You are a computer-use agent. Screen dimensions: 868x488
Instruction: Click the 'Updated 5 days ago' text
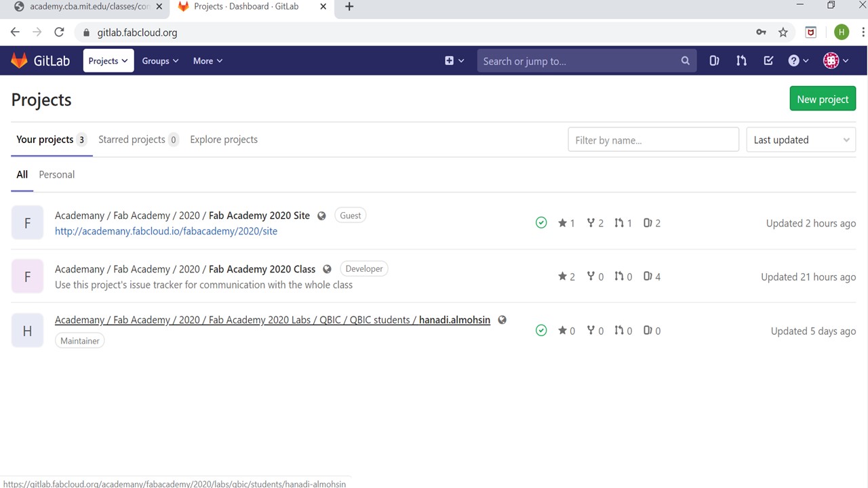813,331
